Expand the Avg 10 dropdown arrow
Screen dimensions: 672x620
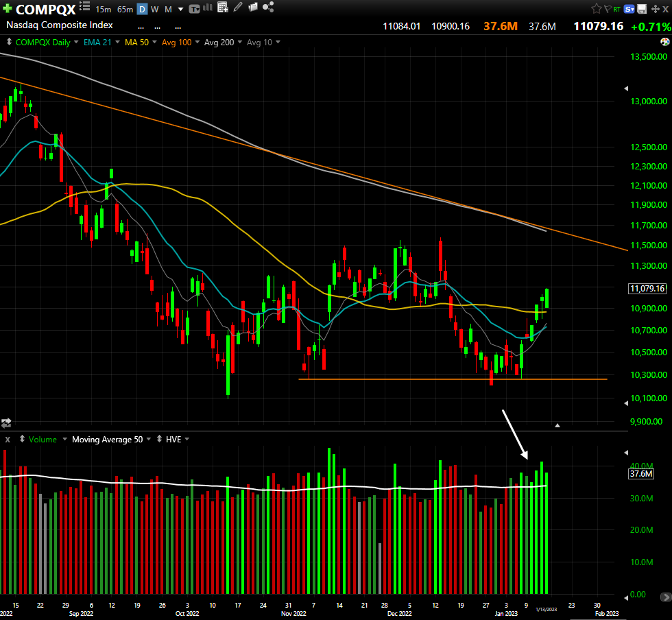pyautogui.click(x=278, y=42)
